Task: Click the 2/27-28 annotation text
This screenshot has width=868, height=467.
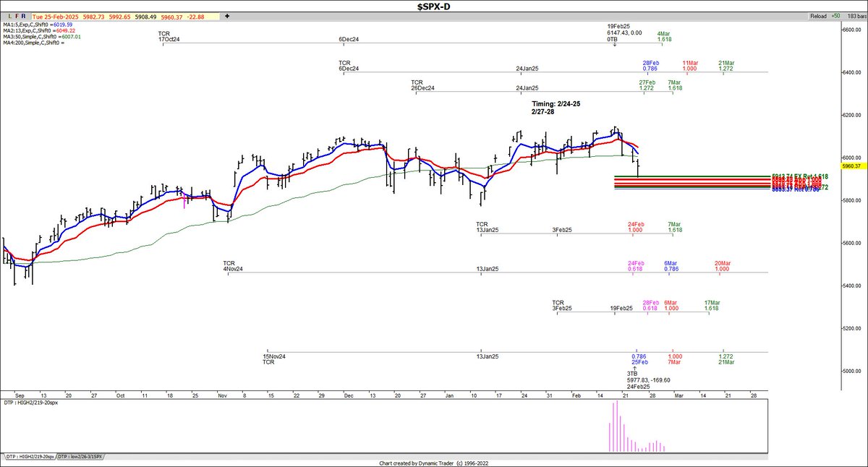Action: click(x=543, y=112)
